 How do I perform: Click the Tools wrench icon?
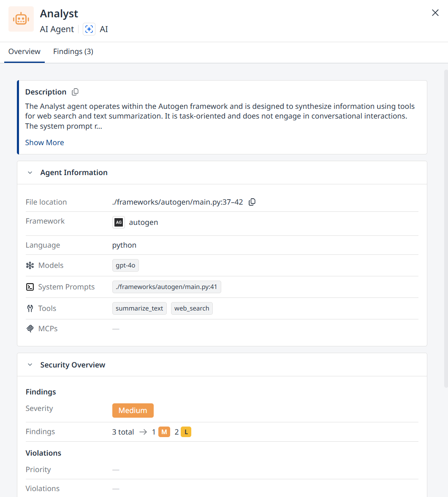pos(30,308)
